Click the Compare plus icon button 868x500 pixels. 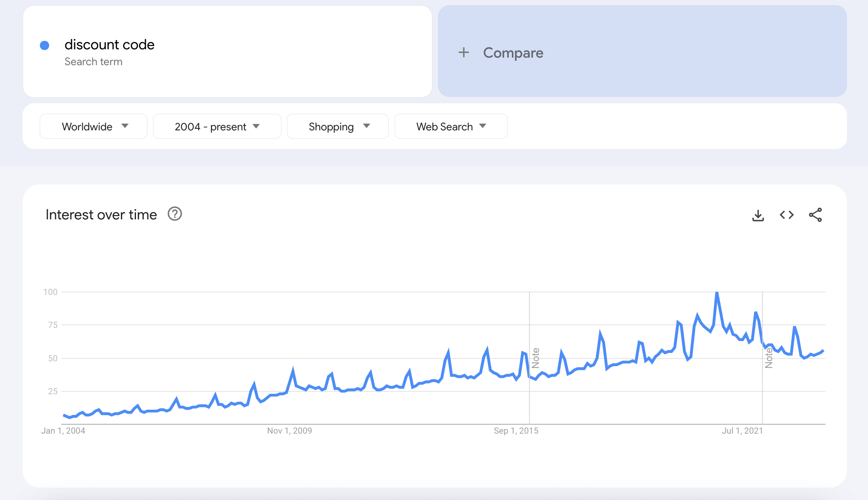[464, 53]
